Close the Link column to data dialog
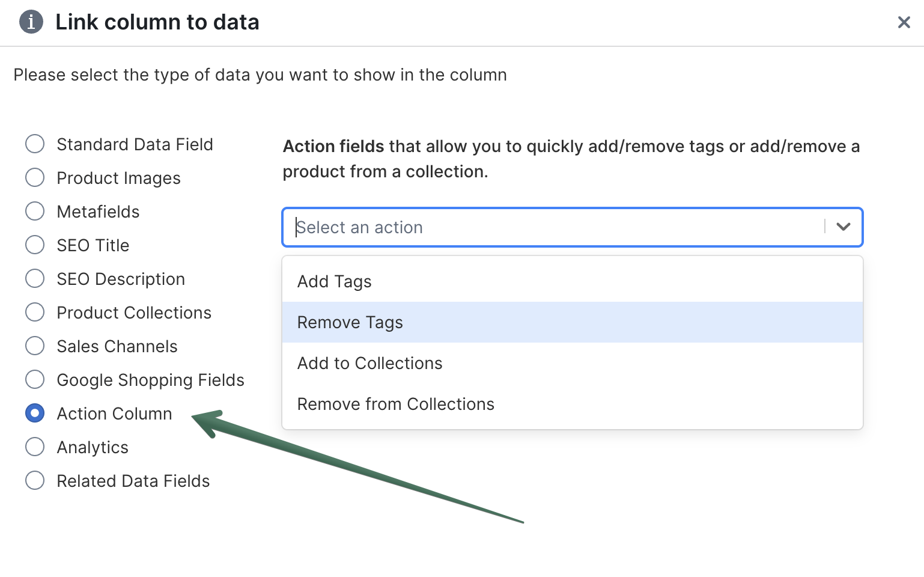Viewport: 924px width, 577px height. point(904,22)
